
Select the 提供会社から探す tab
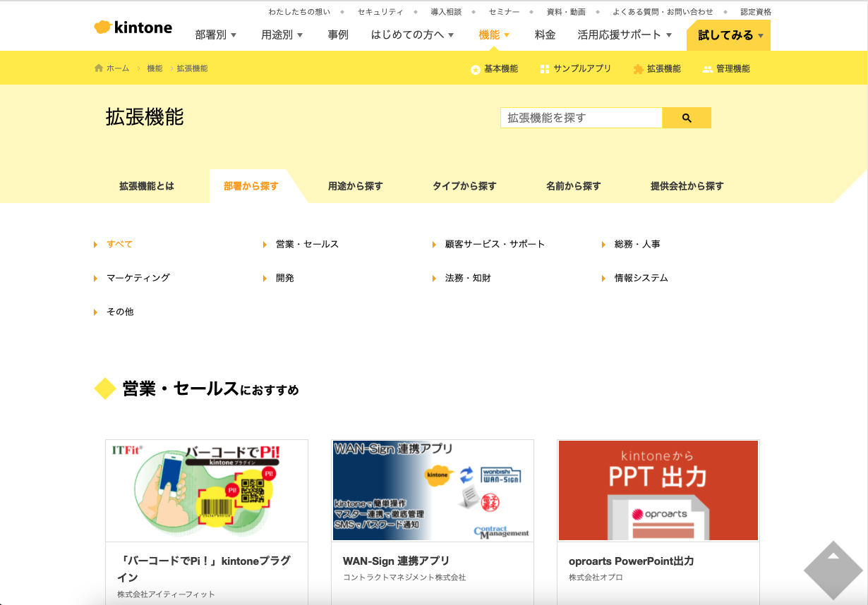[x=687, y=186]
